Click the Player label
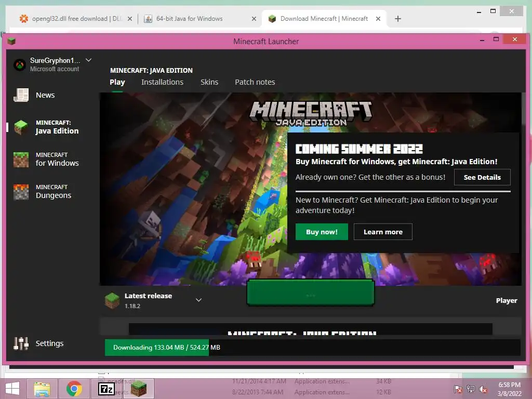The width and height of the screenshot is (532, 399). [507, 301]
